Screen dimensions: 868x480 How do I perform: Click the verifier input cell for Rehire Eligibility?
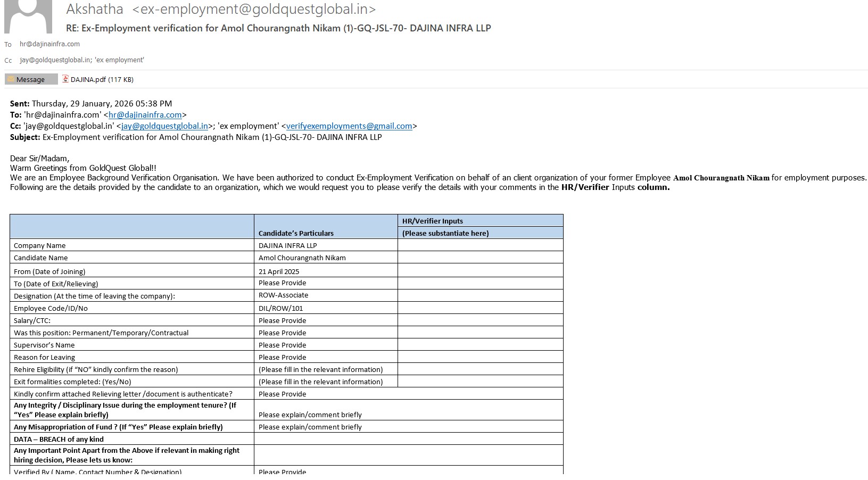(x=480, y=369)
